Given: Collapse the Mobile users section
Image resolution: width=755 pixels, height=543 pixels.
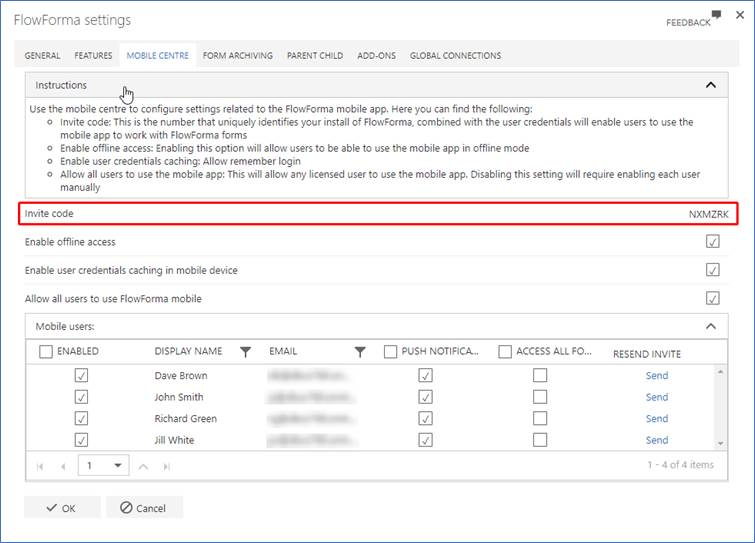Looking at the screenshot, I should pos(711,326).
